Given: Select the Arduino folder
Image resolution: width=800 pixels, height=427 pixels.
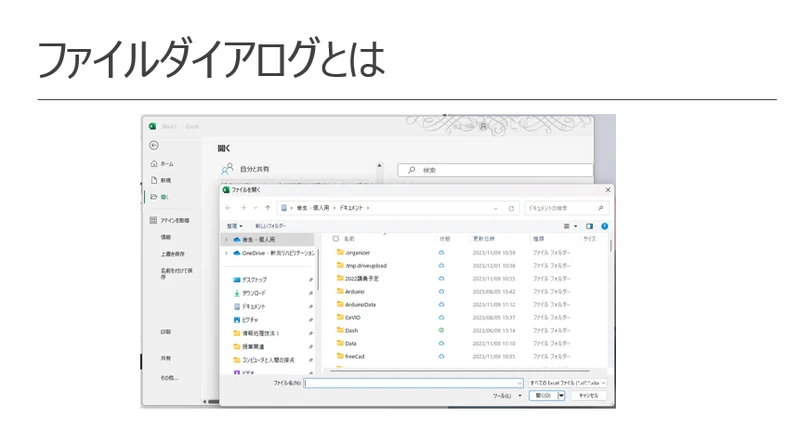Looking at the screenshot, I should pos(350,291).
